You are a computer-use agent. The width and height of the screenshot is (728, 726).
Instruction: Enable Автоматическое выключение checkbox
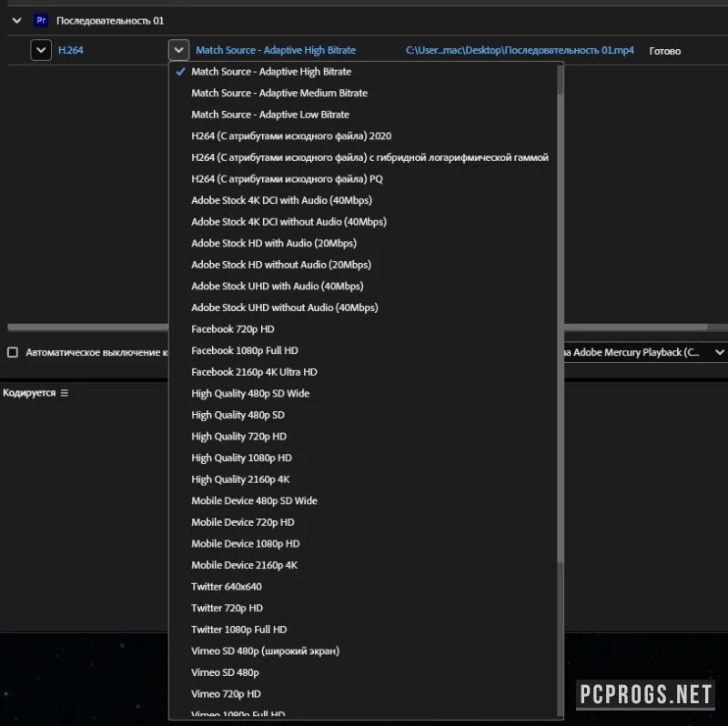(x=13, y=352)
